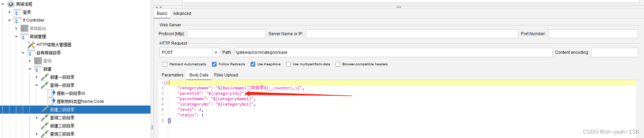Click the Port Number field
This screenshot has height=138, width=644.
coord(593,34)
